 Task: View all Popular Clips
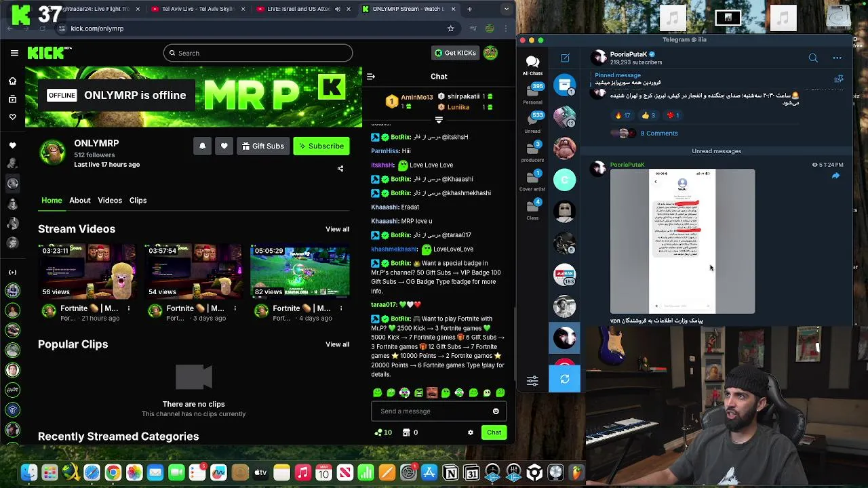[x=337, y=344]
